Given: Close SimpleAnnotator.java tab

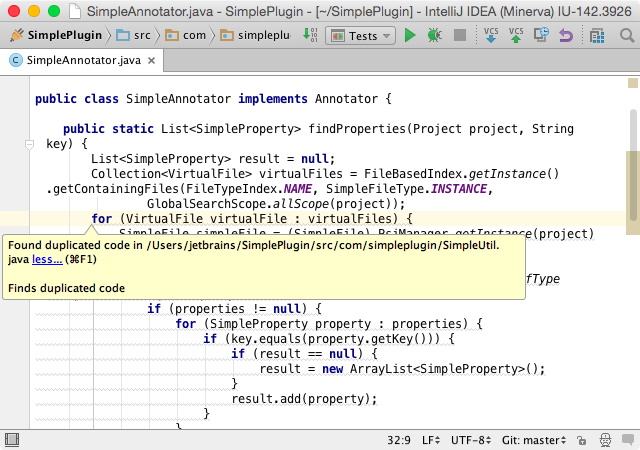Looking at the screenshot, I should pyautogui.click(x=151, y=60).
